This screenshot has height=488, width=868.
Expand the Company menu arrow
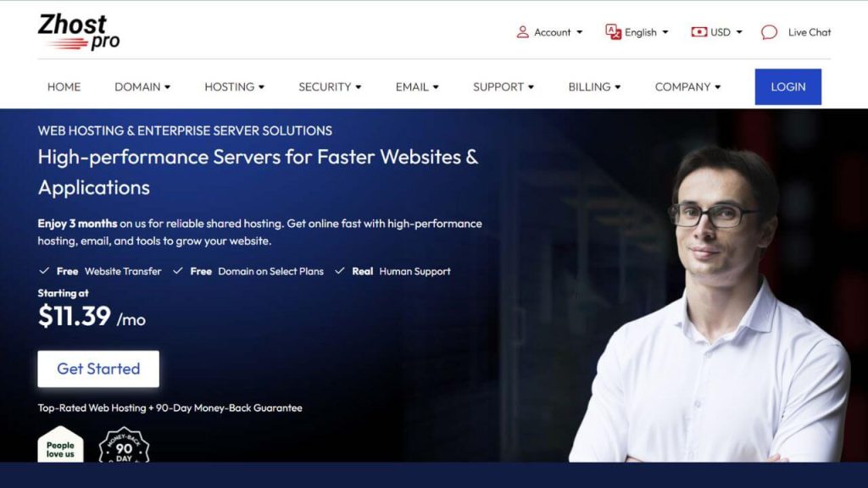pos(718,87)
